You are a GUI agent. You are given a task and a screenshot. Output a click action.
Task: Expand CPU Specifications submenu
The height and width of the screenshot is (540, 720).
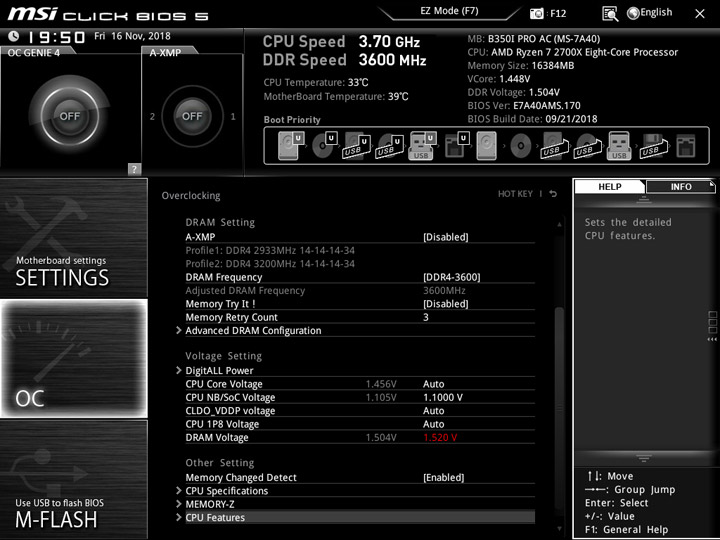click(226, 491)
